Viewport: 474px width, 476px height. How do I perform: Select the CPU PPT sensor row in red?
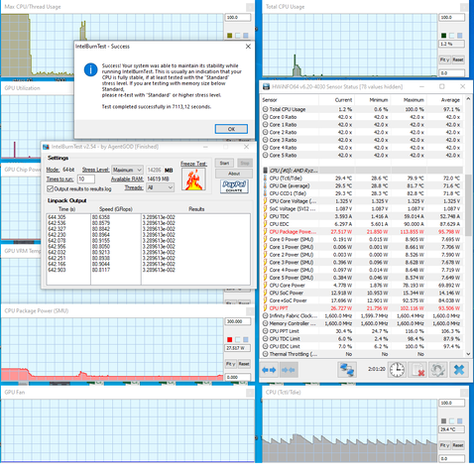pyautogui.click(x=362, y=308)
